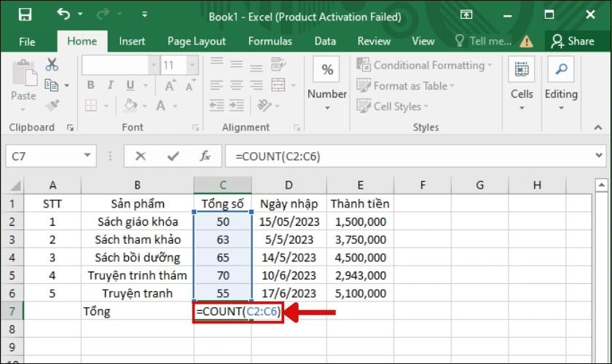
Task: Click the vertical scrollbar up arrow
Action: pos(601,186)
